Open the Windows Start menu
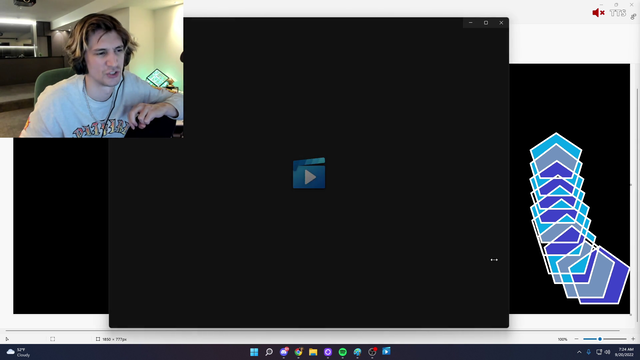 [254, 352]
